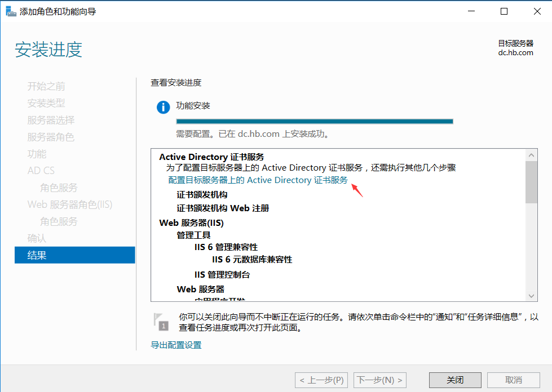
Task: Select the 服务器角色 step
Action: [x=51, y=137]
